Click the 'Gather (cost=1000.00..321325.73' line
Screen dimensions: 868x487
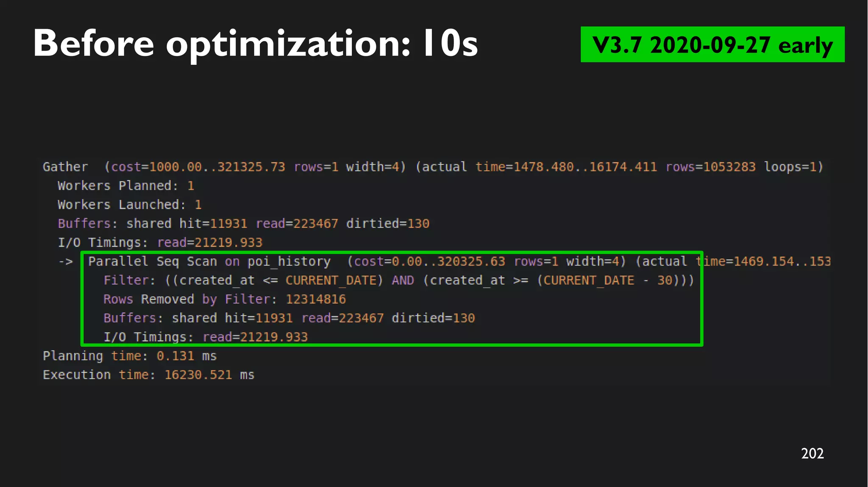coord(433,167)
